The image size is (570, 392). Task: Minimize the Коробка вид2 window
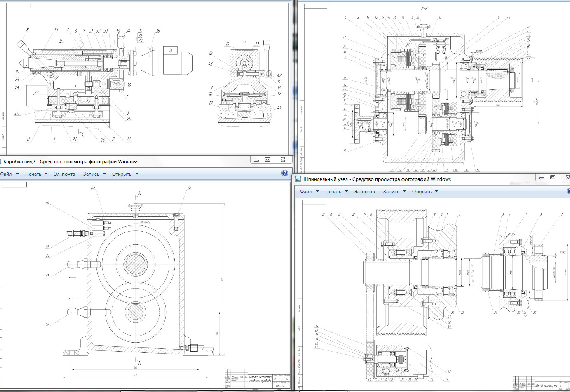point(256,160)
